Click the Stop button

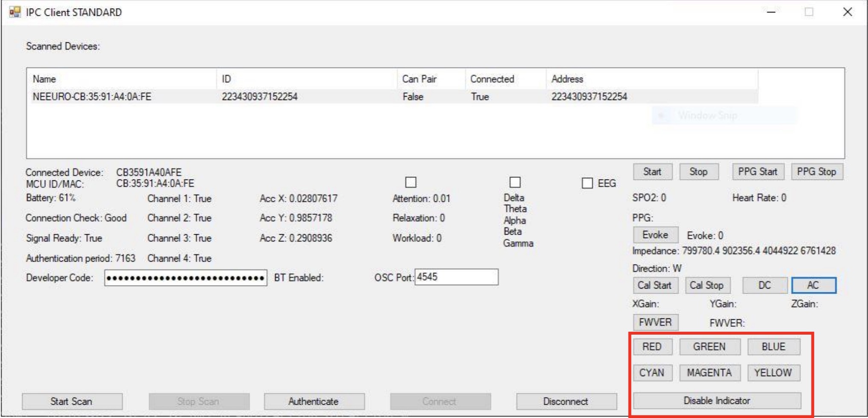point(699,171)
